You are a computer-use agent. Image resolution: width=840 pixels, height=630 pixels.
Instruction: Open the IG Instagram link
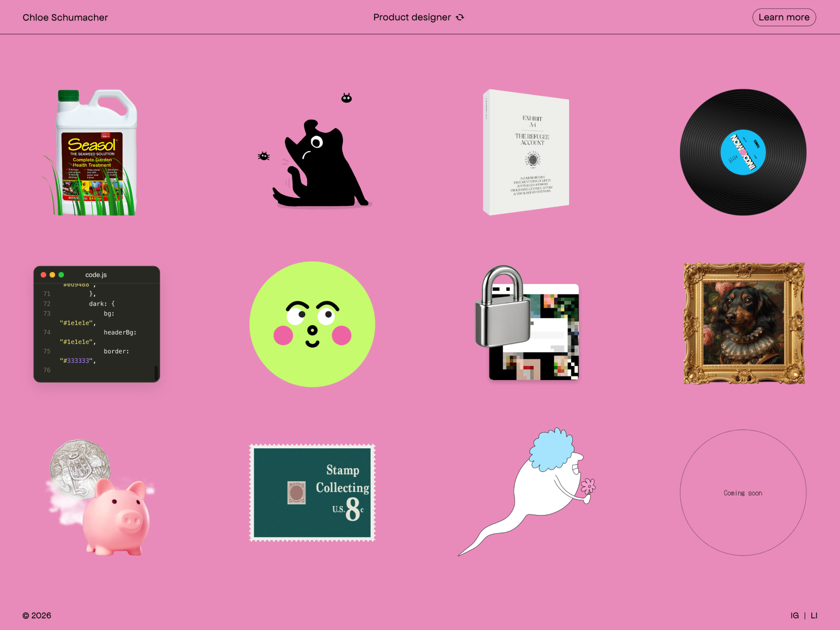[x=794, y=615]
